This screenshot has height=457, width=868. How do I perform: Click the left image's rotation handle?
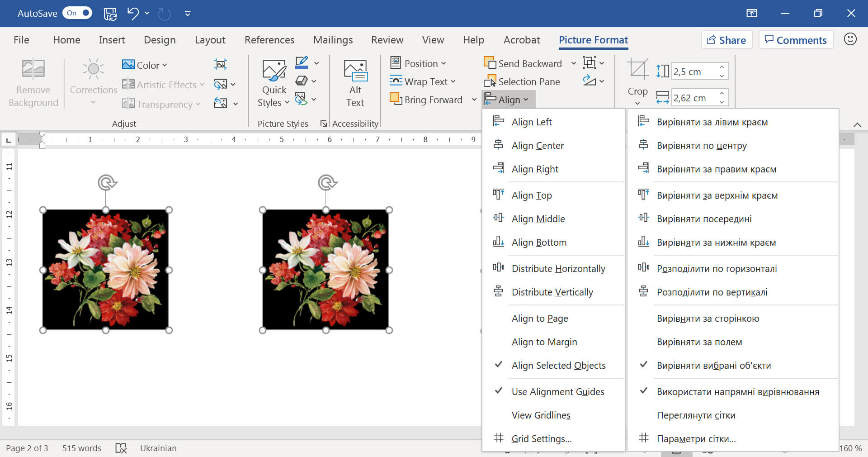tap(106, 182)
